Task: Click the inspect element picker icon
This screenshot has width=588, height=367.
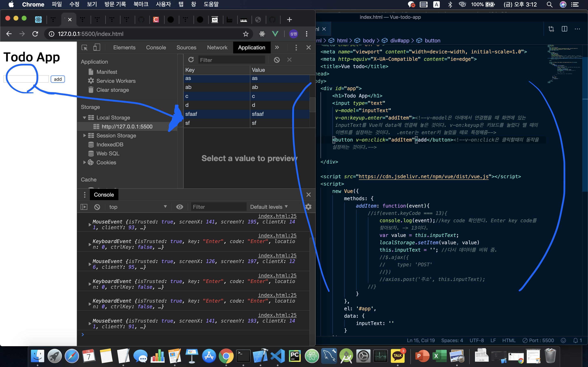Action: coord(84,48)
